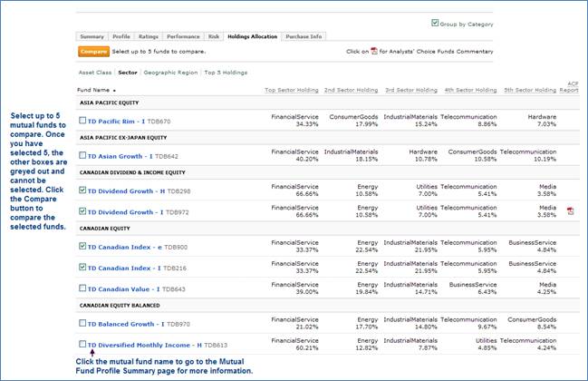Sort by Fund Name column
Screen dimensions: 588x381
tap(93, 90)
